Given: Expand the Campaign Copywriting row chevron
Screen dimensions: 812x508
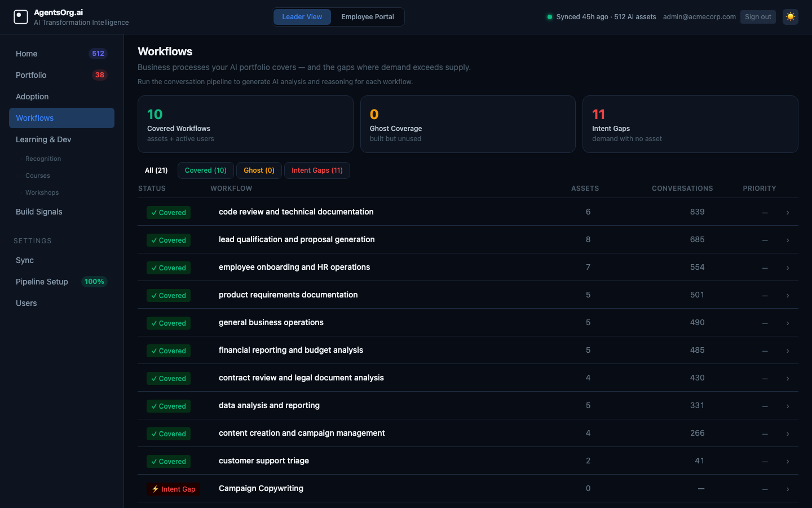Looking at the screenshot, I should click(x=787, y=489).
